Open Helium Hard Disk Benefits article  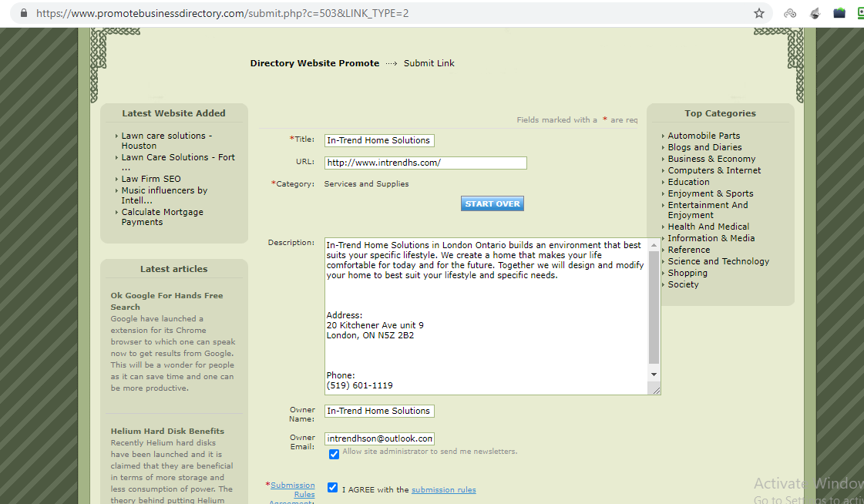[167, 431]
